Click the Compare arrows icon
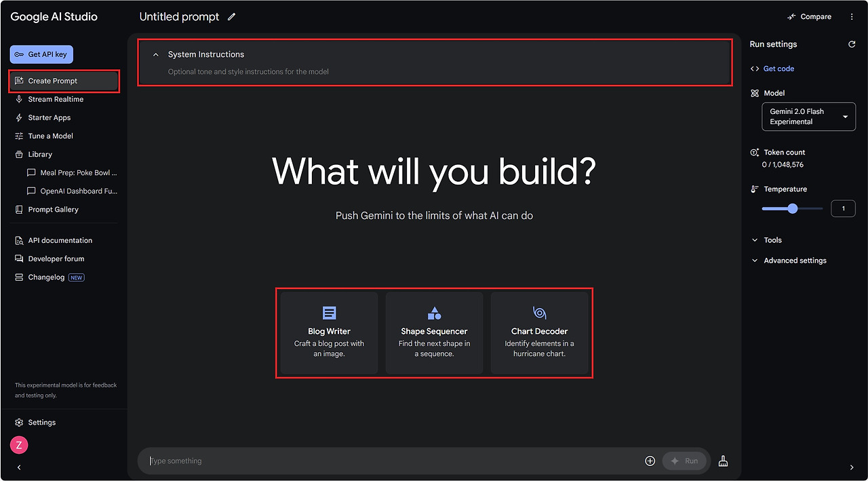Screen dimensions: 868x481 click(791, 17)
